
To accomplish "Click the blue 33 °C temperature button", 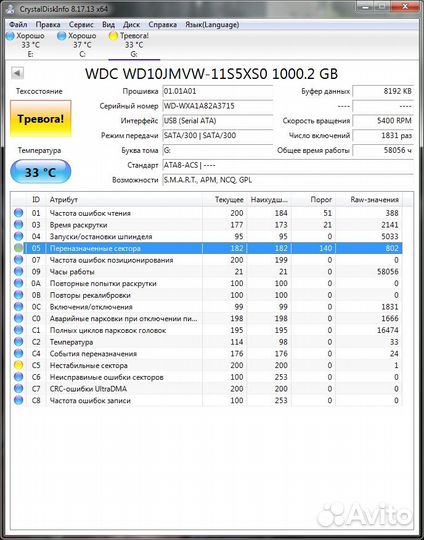I will pyautogui.click(x=41, y=172).
